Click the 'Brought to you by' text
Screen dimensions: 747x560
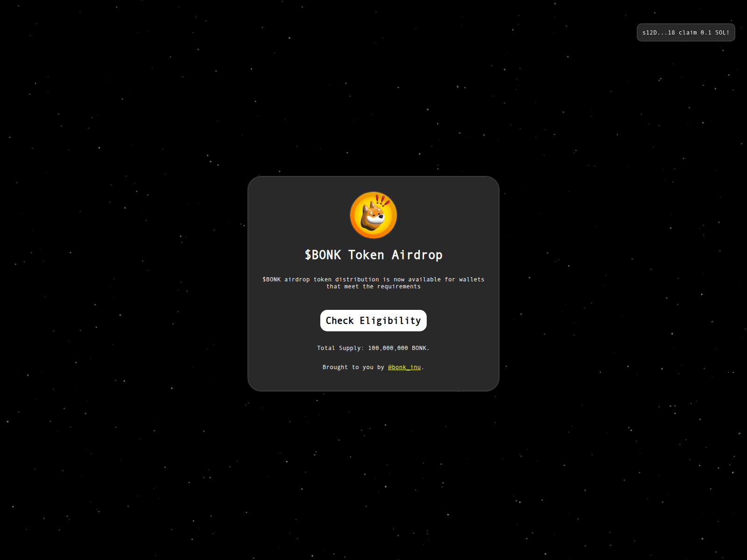[x=353, y=367]
